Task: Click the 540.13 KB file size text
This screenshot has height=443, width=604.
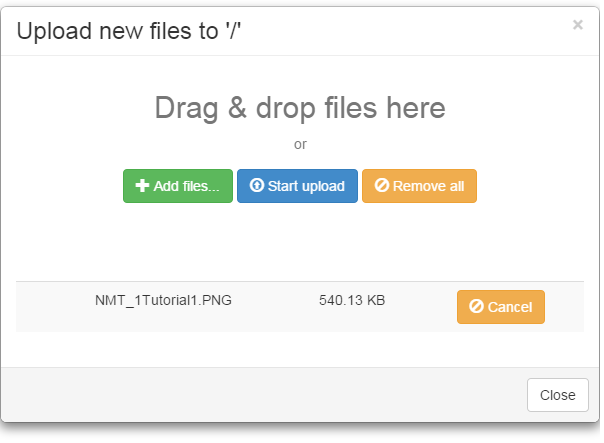Action: click(352, 300)
